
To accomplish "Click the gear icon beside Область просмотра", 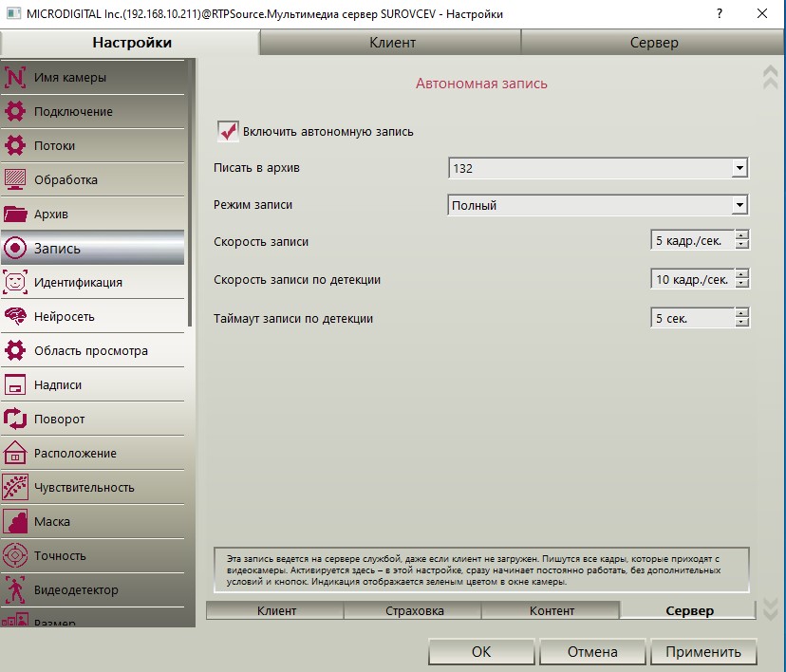I will (15, 350).
